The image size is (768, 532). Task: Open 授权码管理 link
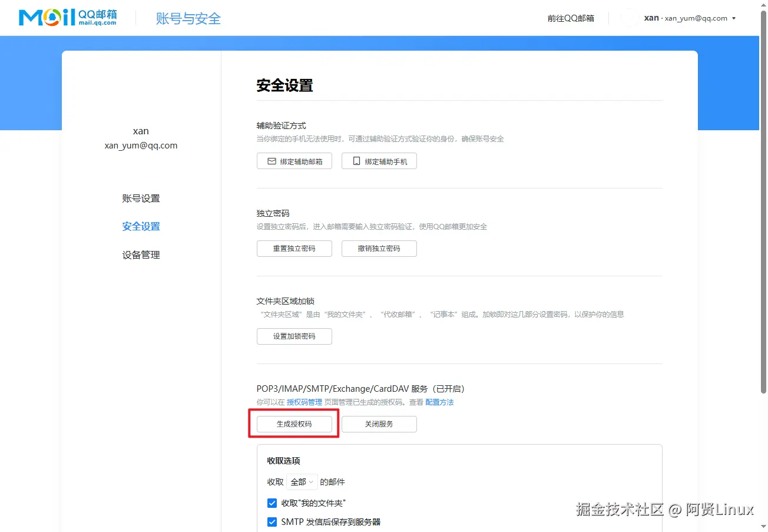point(304,402)
